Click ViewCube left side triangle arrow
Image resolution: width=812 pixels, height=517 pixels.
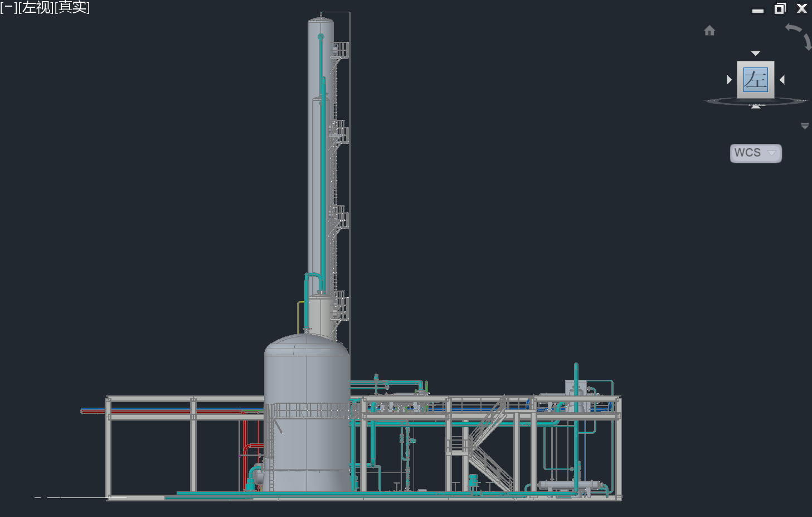(x=729, y=80)
